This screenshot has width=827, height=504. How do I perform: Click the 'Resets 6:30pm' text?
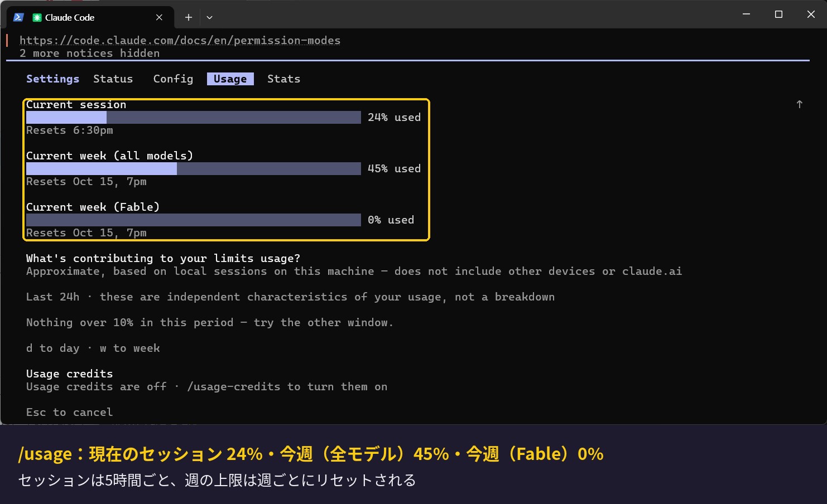69,130
